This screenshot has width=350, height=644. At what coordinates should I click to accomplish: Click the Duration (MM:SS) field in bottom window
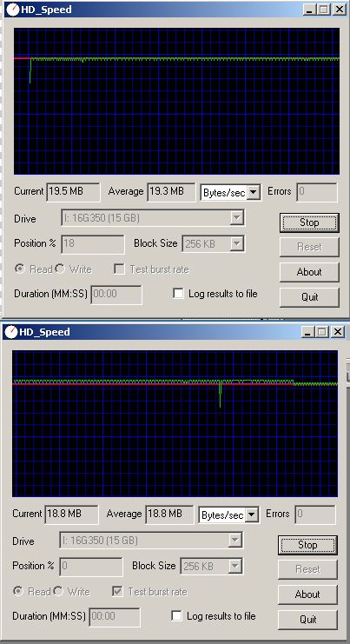pyautogui.click(x=115, y=616)
